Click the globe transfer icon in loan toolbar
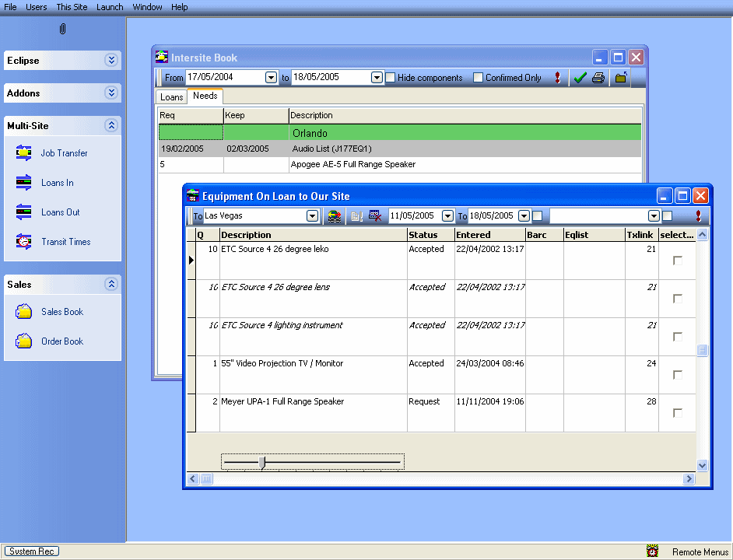Image resolution: width=733 pixels, height=560 pixels. pyautogui.click(x=335, y=216)
